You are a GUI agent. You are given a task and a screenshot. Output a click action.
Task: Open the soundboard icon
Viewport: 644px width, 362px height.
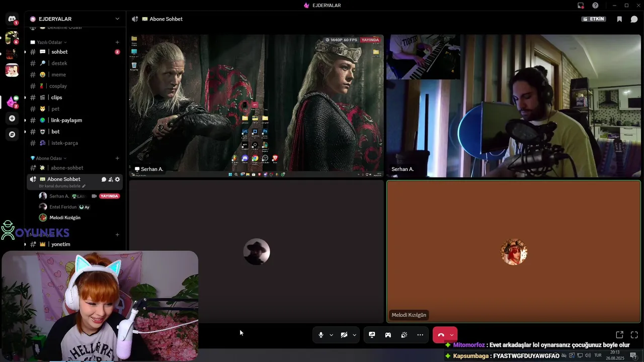404,335
